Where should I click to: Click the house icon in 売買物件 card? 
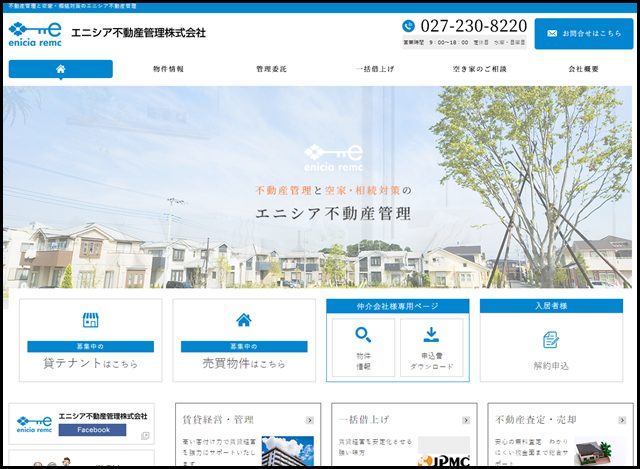[x=244, y=320]
